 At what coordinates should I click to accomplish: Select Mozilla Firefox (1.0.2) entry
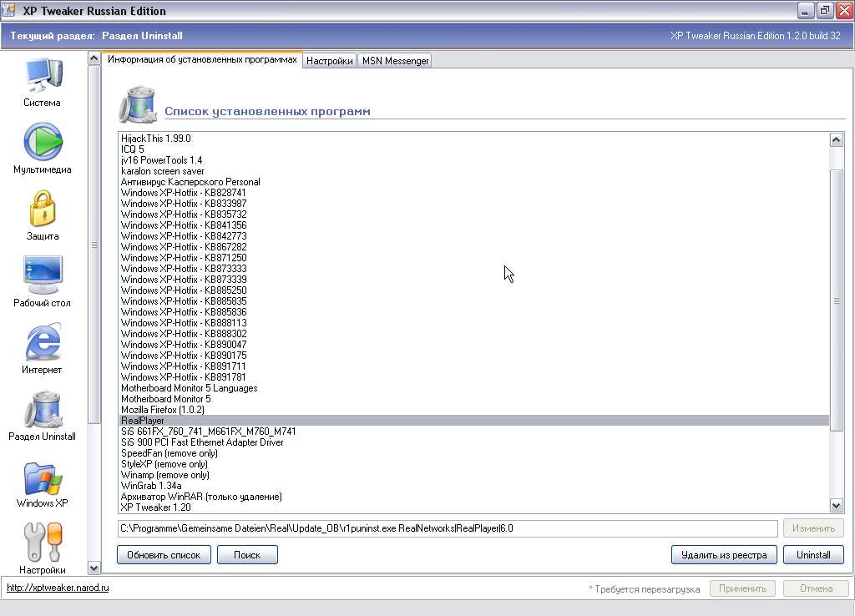click(x=473, y=409)
